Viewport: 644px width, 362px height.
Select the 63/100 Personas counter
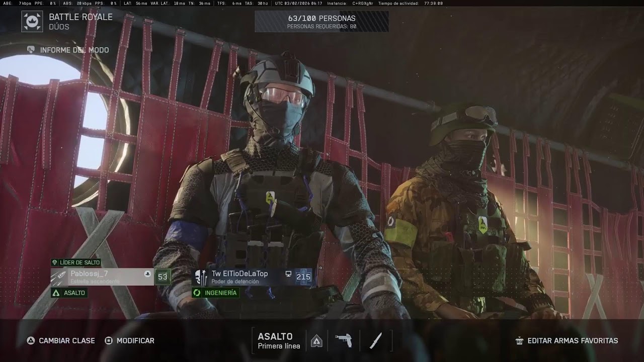pyautogui.click(x=321, y=18)
